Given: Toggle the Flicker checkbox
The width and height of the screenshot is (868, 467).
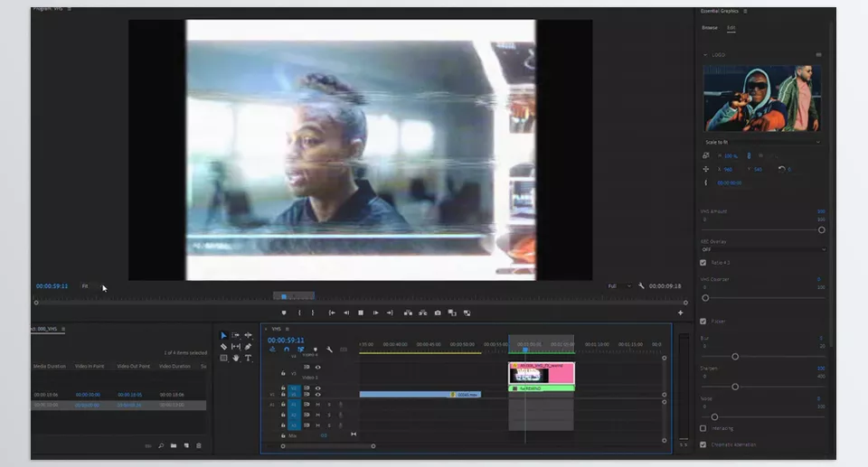Looking at the screenshot, I should point(703,321).
